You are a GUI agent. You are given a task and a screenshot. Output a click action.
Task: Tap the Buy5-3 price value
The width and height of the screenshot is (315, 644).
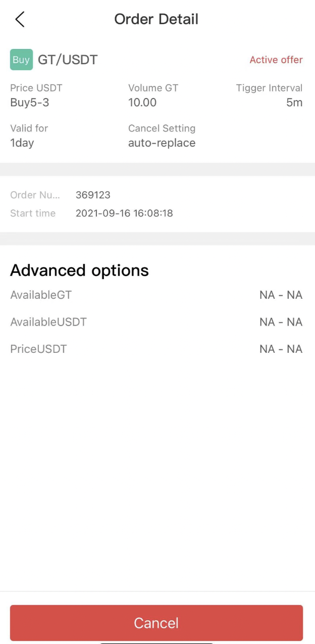point(29,103)
